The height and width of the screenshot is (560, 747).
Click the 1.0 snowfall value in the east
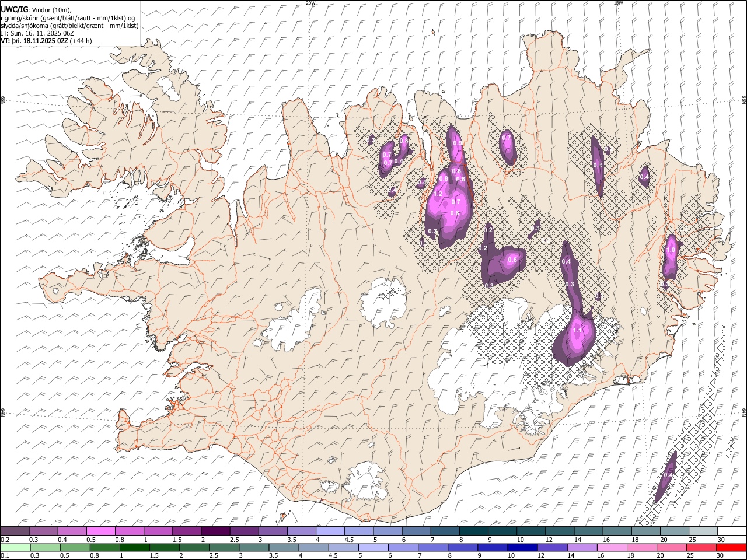[671, 250]
